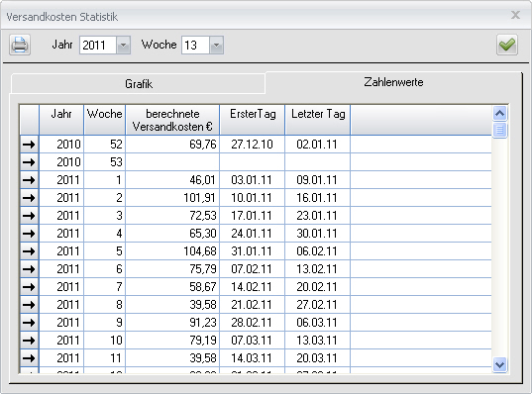Click week number 53 cell
This screenshot has width=532, height=394.
click(104, 162)
